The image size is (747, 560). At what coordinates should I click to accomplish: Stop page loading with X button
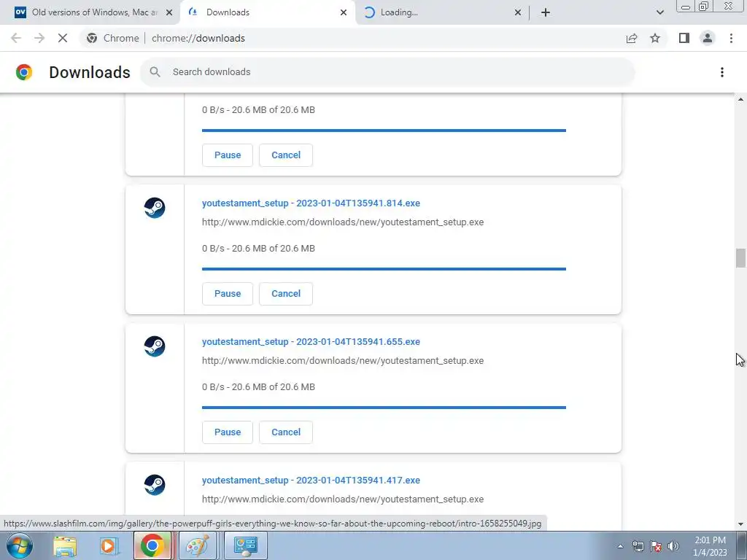click(x=63, y=38)
